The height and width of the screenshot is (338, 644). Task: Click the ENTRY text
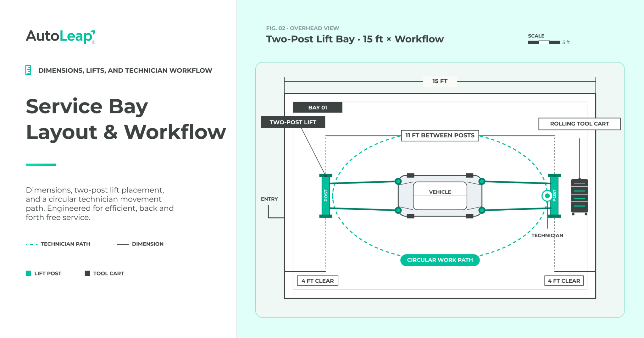[x=269, y=199]
